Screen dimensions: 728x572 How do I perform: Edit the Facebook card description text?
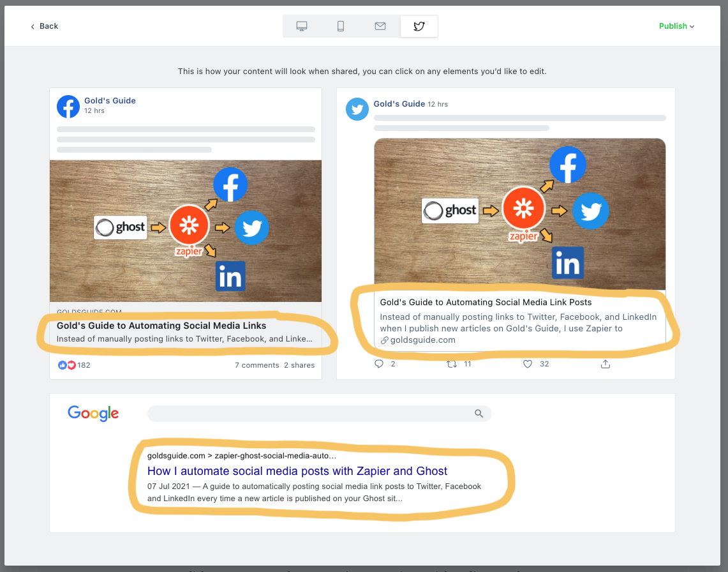[x=184, y=339]
